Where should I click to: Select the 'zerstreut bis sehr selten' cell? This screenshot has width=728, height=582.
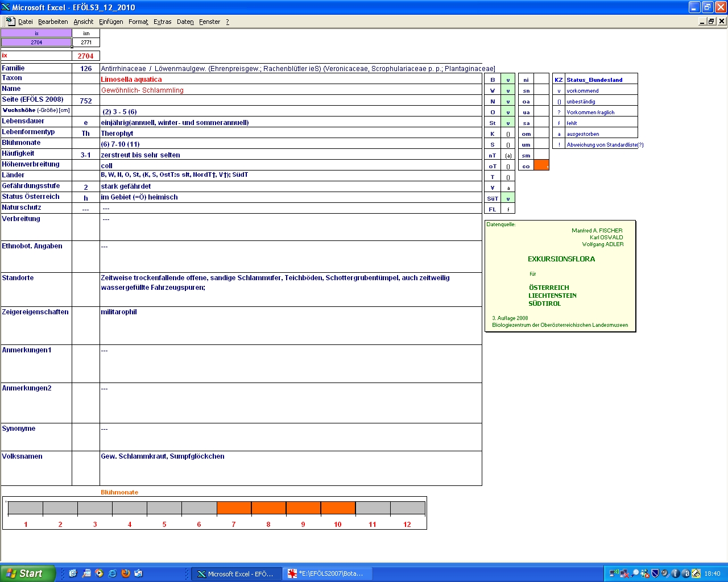pyautogui.click(x=291, y=155)
